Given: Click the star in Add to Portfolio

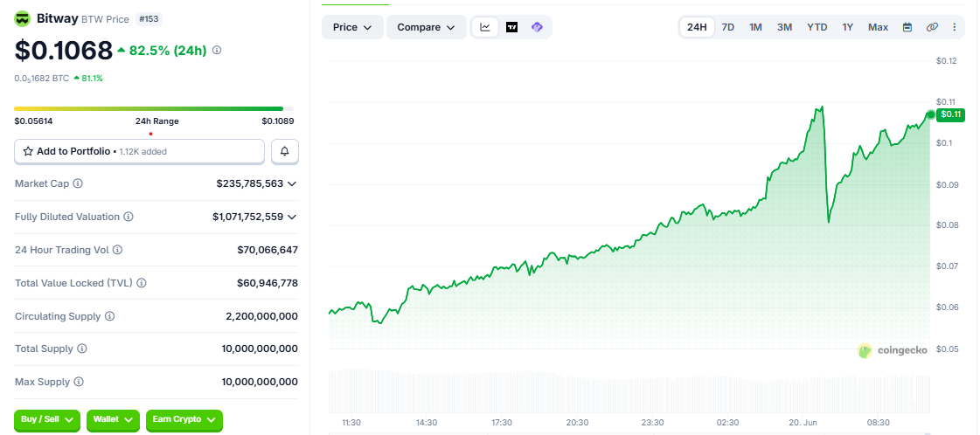Looking at the screenshot, I should pyautogui.click(x=27, y=151).
